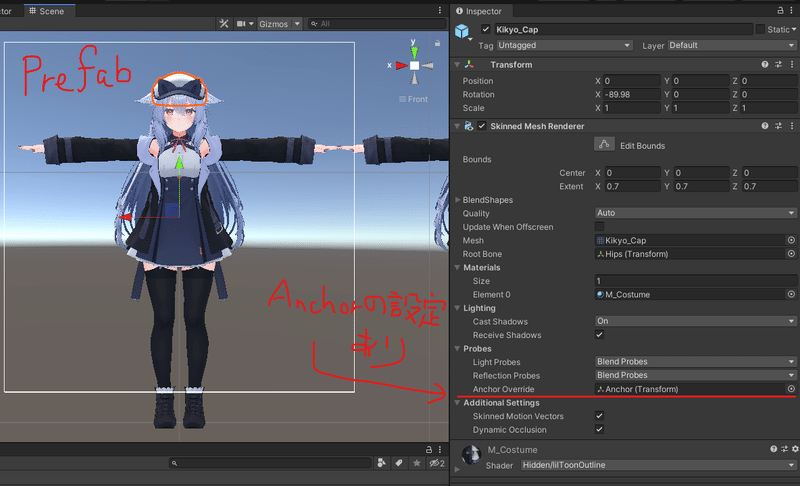Screen dimensions: 800x486
Task: Toggle hidden packages visibility eye icon
Action: (x=437, y=463)
